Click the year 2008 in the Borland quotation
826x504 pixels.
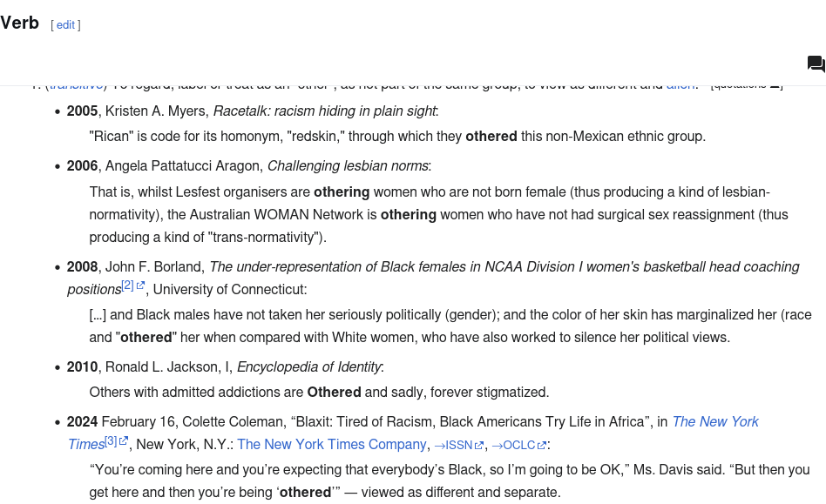pos(82,266)
